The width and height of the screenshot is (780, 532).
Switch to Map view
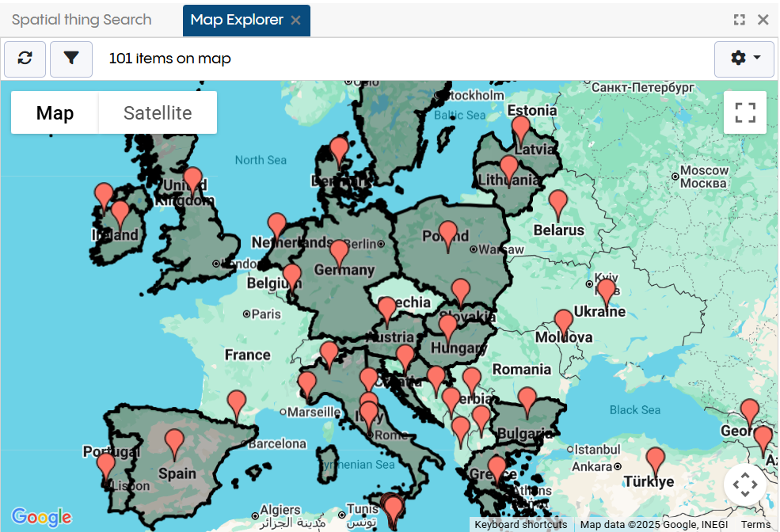click(54, 112)
